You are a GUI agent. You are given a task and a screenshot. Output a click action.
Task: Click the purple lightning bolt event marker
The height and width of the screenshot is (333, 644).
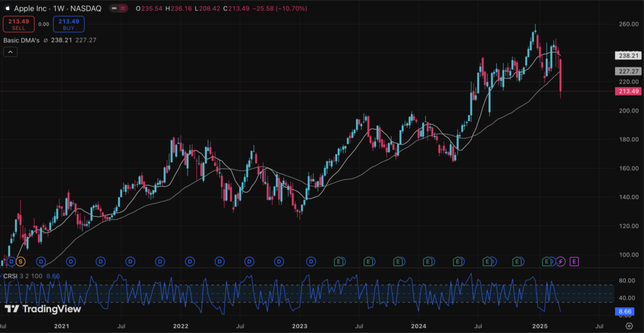(560, 261)
